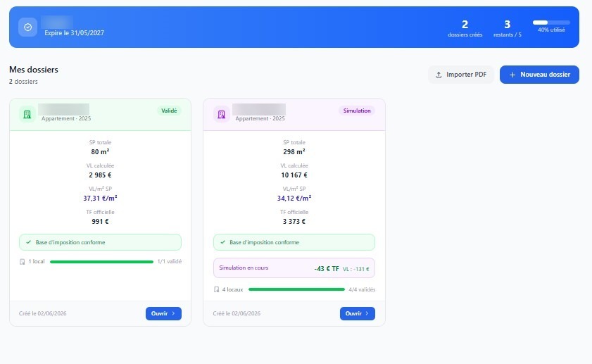Click the local icon next to 1 local

tap(23, 262)
